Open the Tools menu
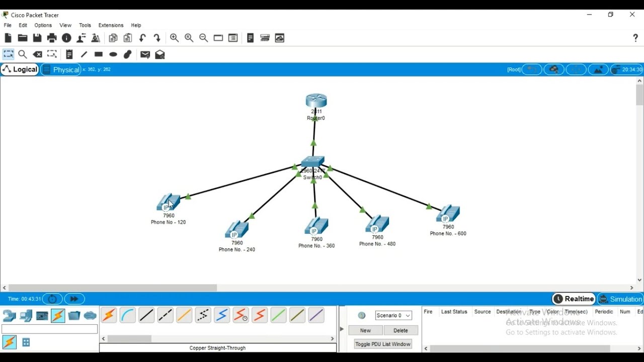The image size is (644, 362). tap(85, 25)
